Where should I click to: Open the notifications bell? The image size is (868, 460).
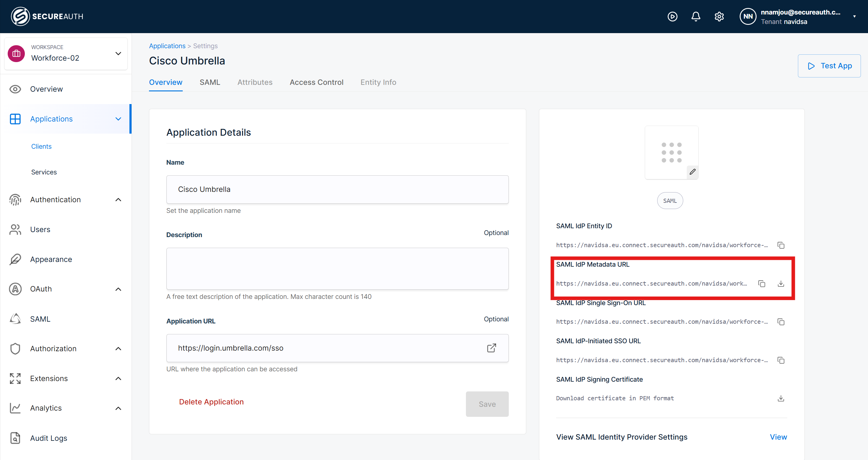point(695,17)
